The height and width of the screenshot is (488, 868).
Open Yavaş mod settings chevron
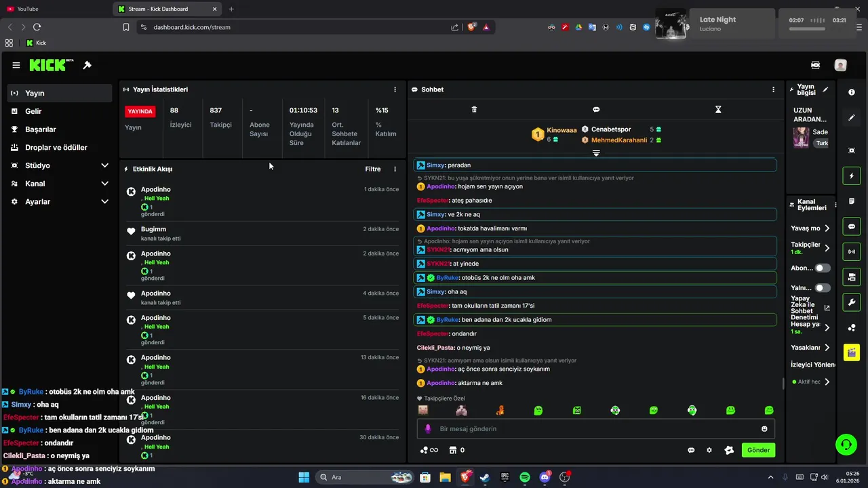click(827, 228)
